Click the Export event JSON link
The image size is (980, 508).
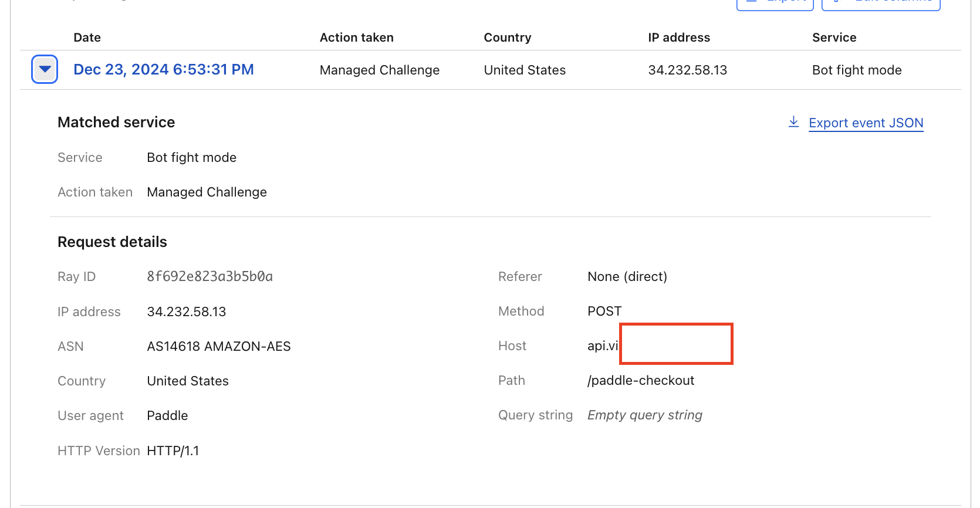coord(866,123)
